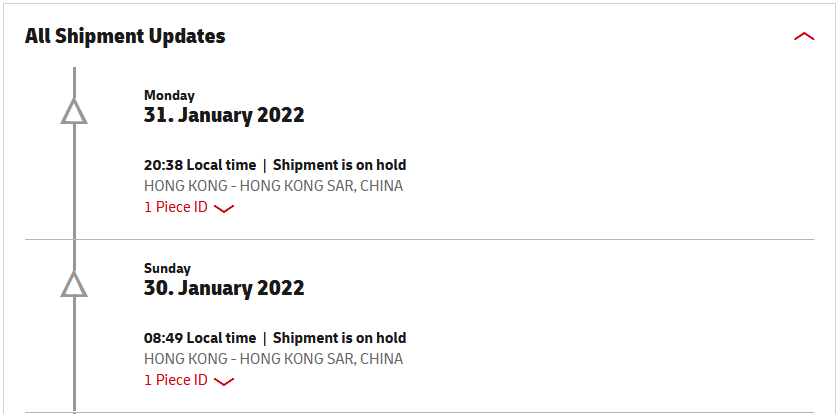Click the triangle marker for 30. January 2022
The width and height of the screenshot is (839, 414).
pyautogui.click(x=74, y=283)
